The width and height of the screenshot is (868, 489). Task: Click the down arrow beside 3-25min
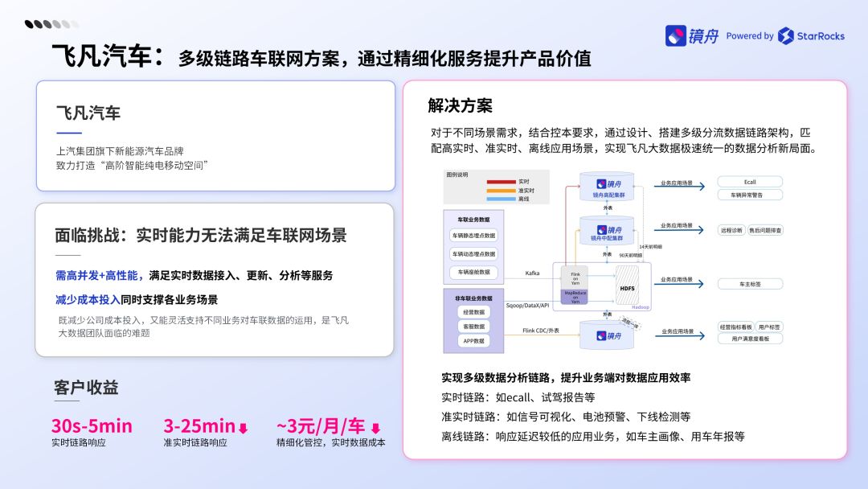coord(243,428)
